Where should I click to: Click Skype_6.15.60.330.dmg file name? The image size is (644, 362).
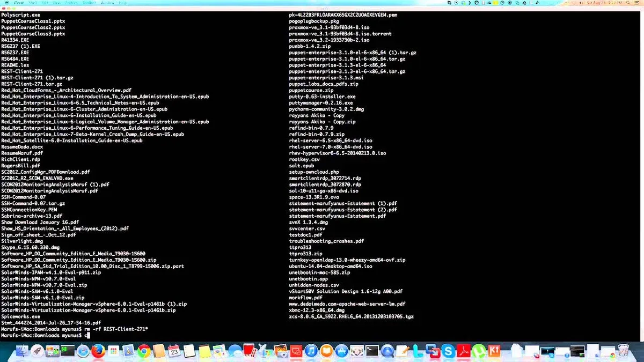(x=30, y=248)
